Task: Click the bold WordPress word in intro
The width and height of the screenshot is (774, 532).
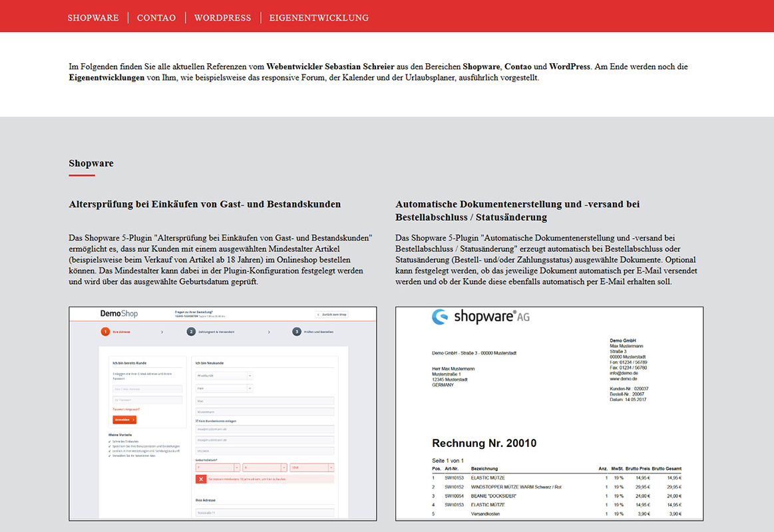Action: 570,66
